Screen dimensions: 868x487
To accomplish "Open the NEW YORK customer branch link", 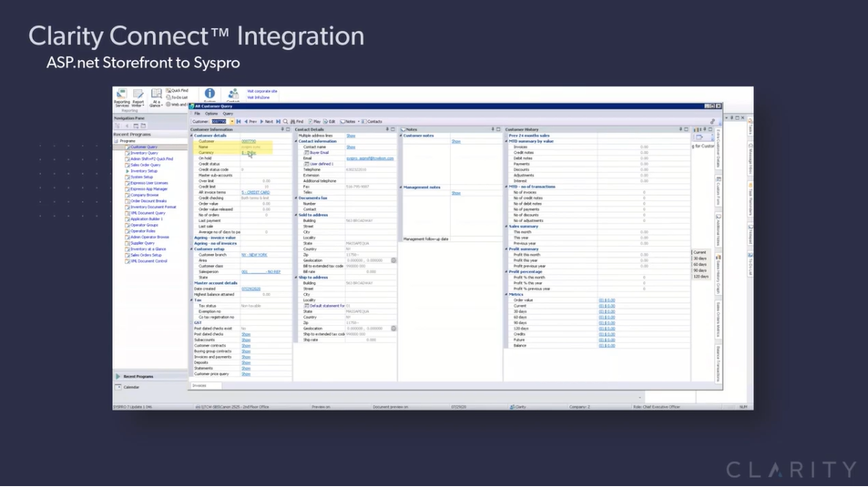I will pyautogui.click(x=254, y=255).
